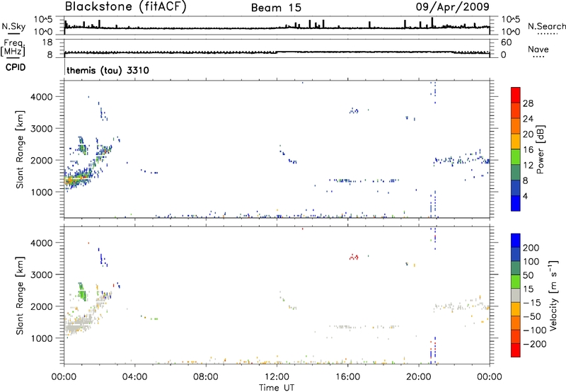
Task: Click the 'N.Sky' legend label
Action: (x=13, y=26)
